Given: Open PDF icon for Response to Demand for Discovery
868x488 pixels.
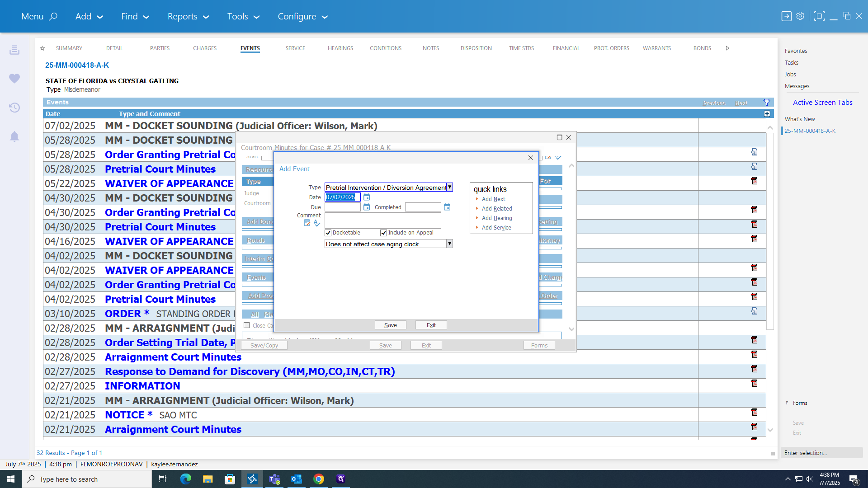Looking at the screenshot, I should tap(754, 369).
